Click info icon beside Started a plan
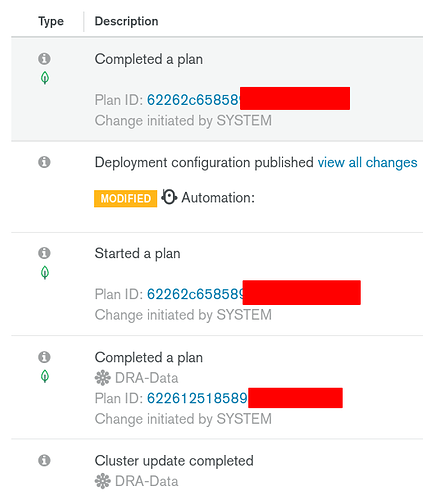The image size is (423, 500). [x=44, y=253]
